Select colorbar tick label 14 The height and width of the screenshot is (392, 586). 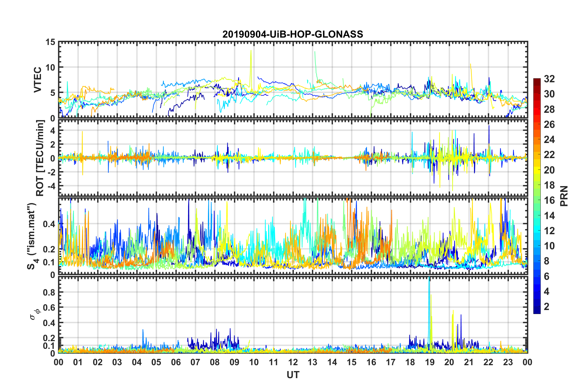click(x=549, y=216)
